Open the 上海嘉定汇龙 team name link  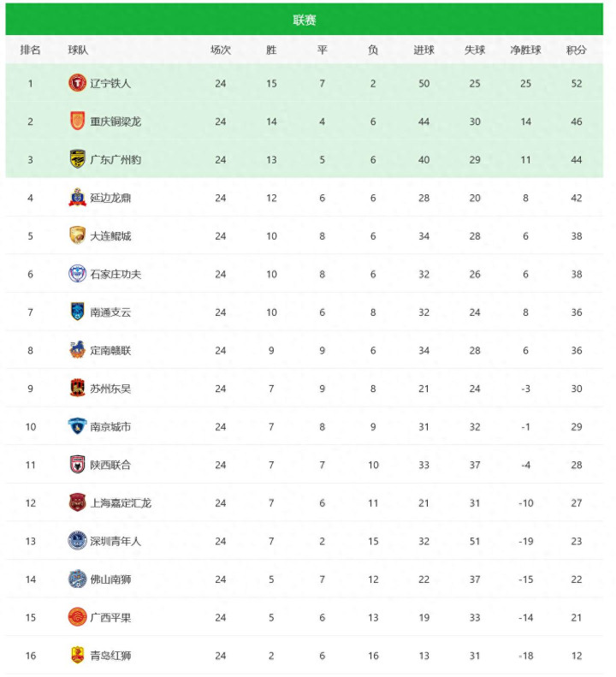click(x=121, y=502)
